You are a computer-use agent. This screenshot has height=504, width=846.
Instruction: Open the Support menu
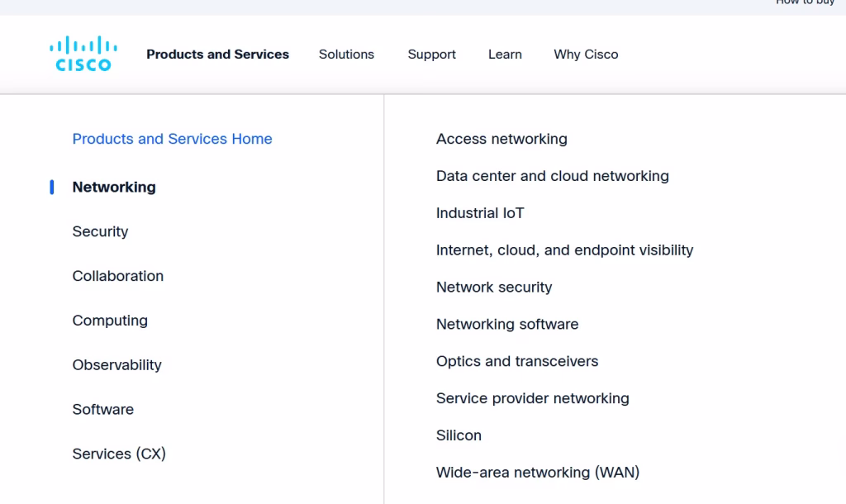click(x=431, y=55)
